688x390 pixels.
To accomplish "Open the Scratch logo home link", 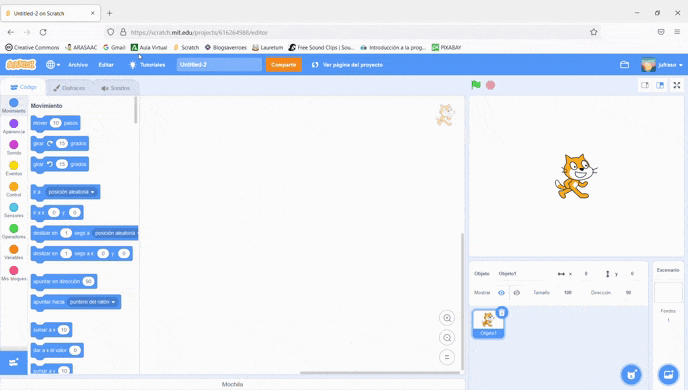I will tap(21, 64).
